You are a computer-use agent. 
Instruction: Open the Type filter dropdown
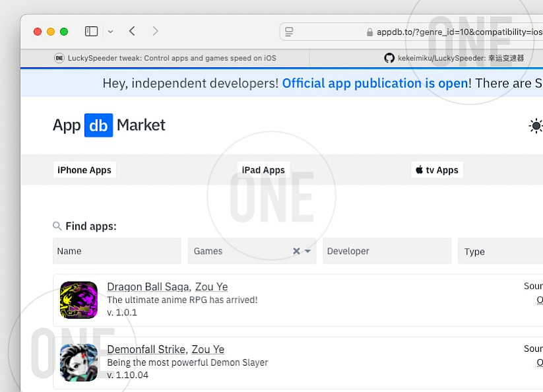[x=500, y=251]
